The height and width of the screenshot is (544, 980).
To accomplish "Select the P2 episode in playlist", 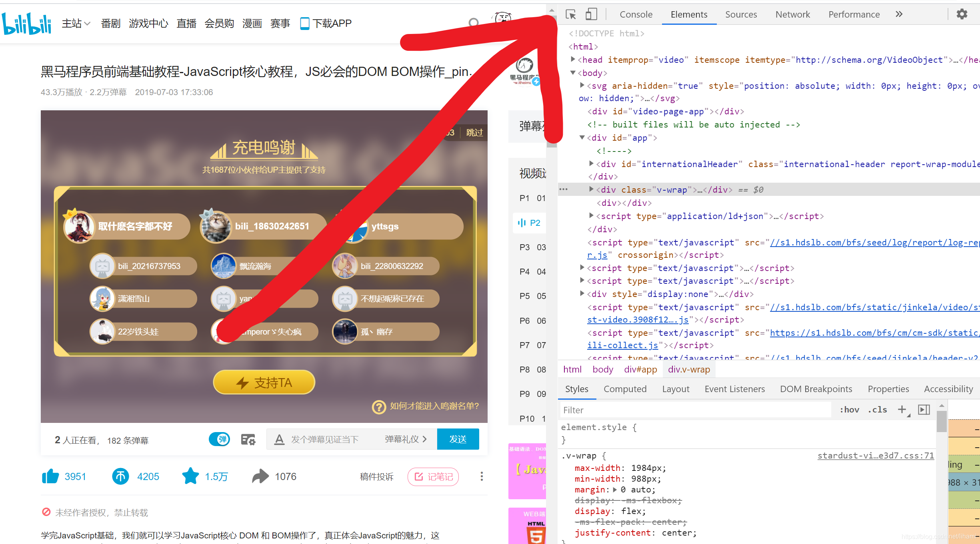I will pos(529,223).
